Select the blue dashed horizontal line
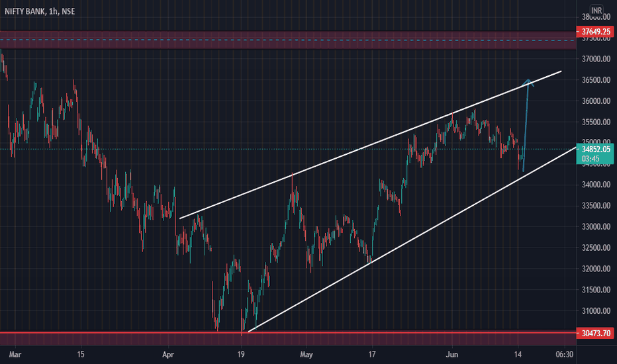This screenshot has width=617, height=364. coord(288,40)
